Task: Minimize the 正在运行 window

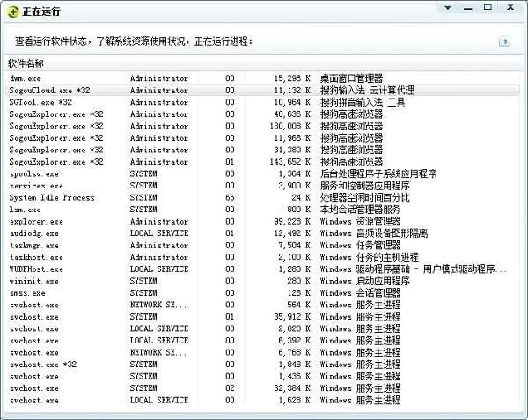Action: tap(468, 7)
